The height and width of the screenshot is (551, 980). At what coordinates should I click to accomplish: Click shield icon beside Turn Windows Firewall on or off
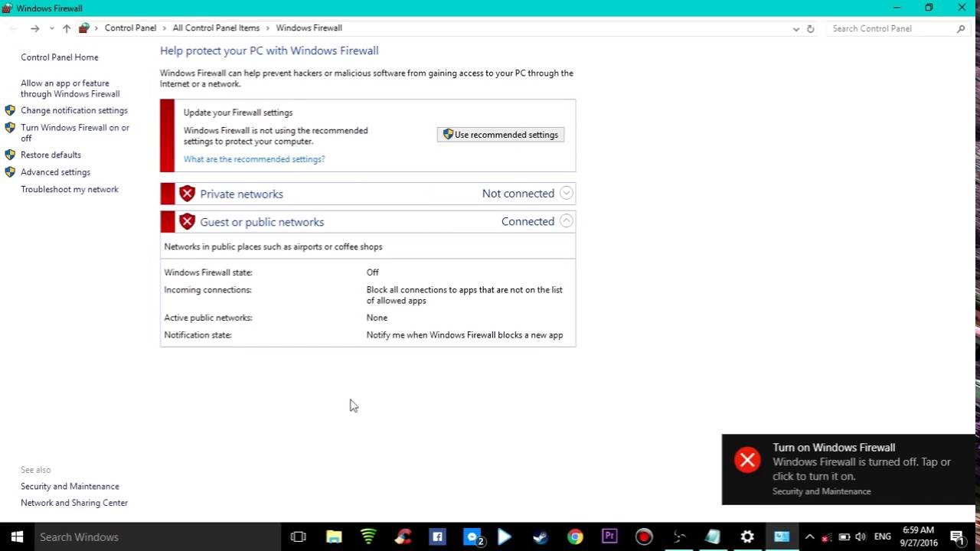[x=10, y=128]
